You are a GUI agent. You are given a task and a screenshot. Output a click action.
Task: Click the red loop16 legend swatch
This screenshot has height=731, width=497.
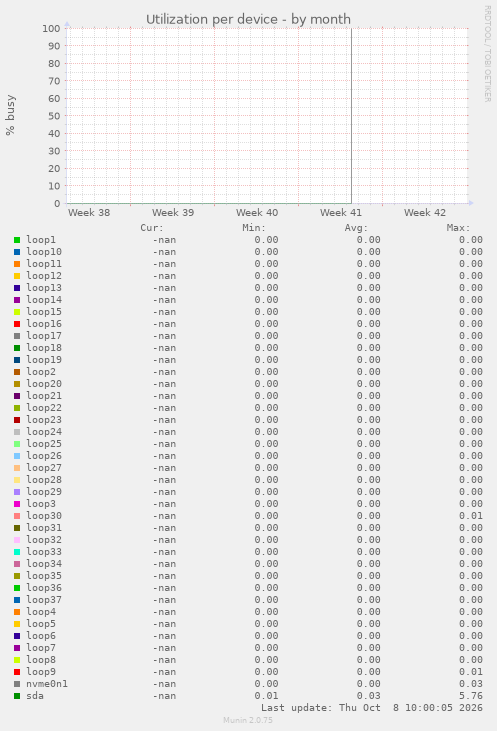(x=17, y=324)
